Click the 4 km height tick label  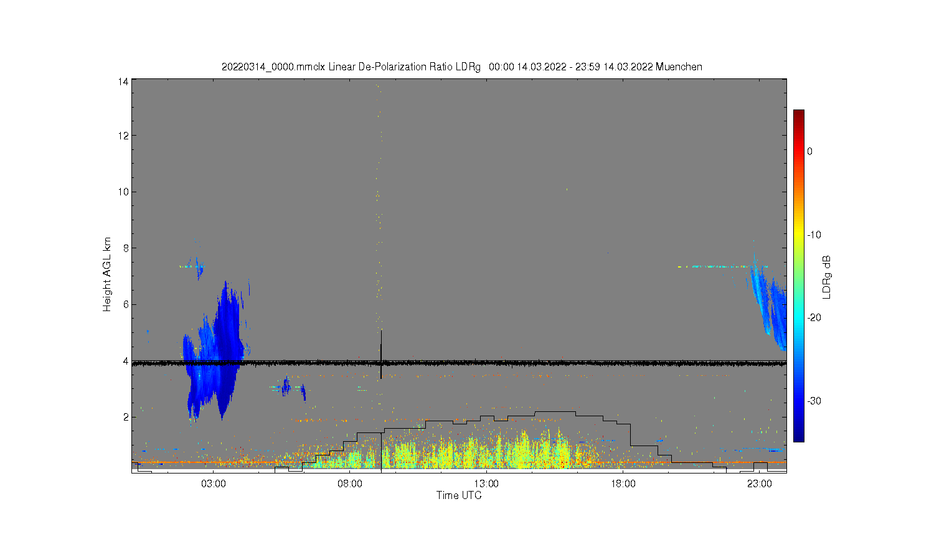(126, 361)
